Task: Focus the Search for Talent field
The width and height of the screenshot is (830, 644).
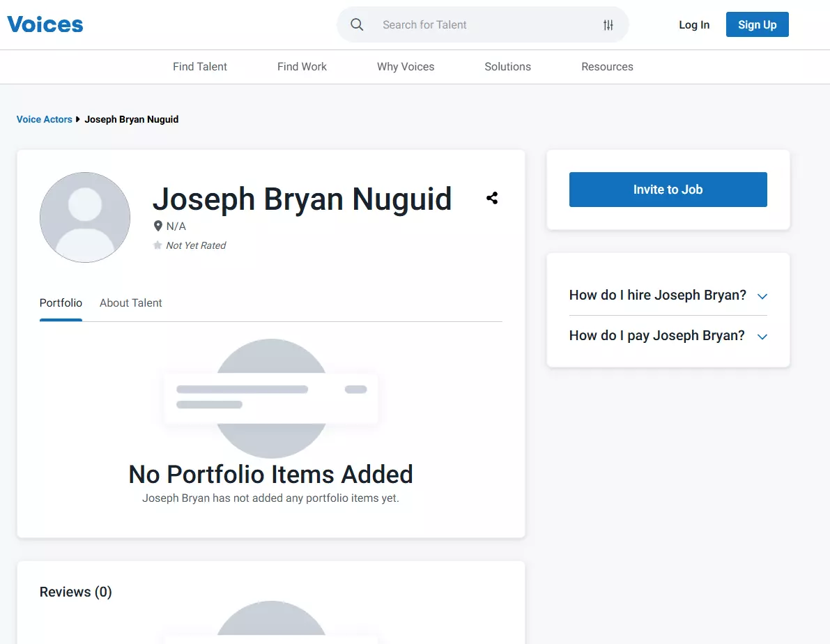Action: (x=483, y=25)
